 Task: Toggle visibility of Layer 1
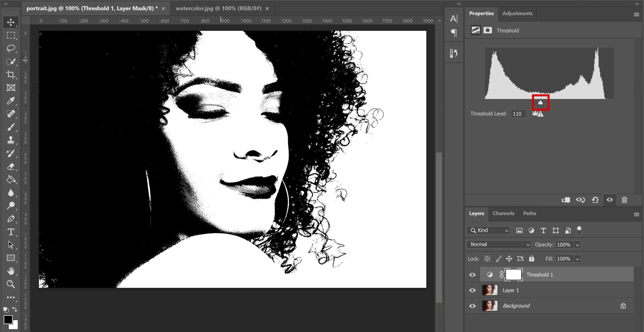click(472, 290)
